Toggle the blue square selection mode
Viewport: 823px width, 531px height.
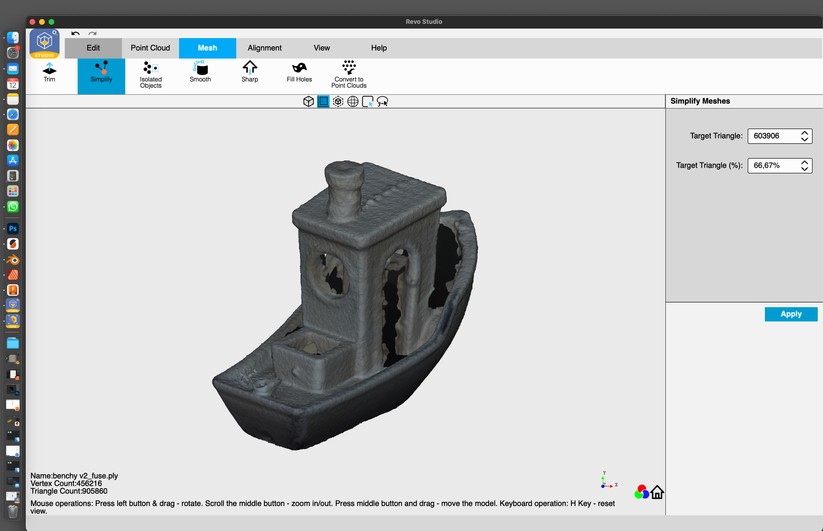(323, 102)
